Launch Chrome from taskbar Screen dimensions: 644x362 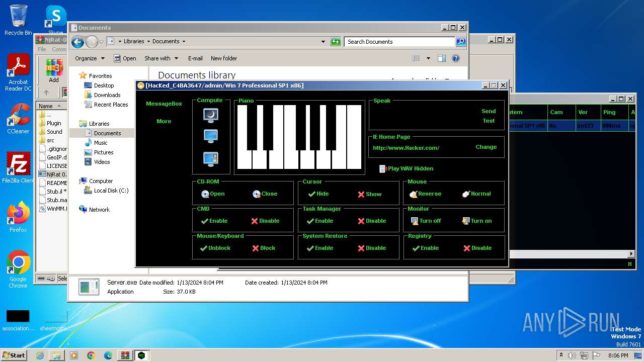coord(91,355)
